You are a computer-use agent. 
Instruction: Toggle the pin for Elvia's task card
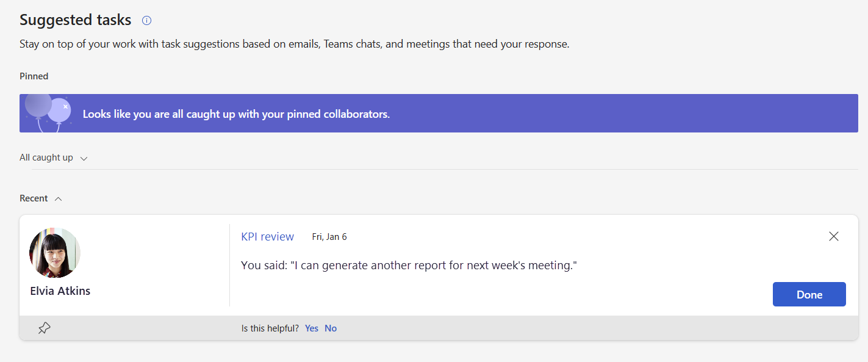[x=43, y=328]
